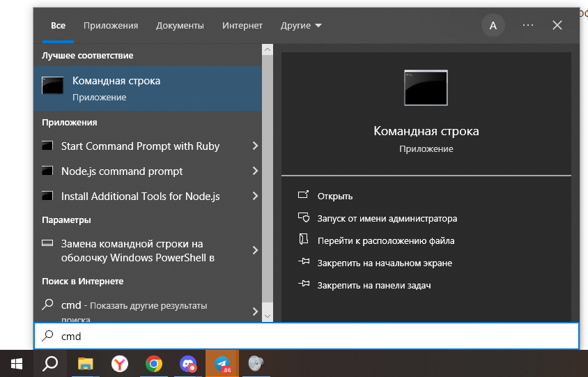Open the speaker app in the taskbar

[x=256, y=364]
